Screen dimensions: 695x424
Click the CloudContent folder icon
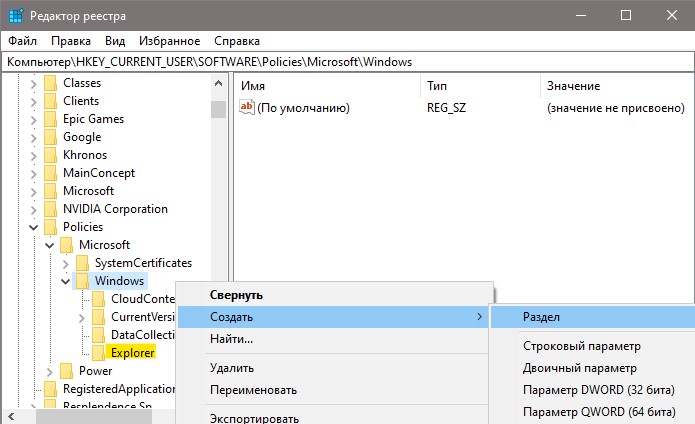(x=99, y=299)
